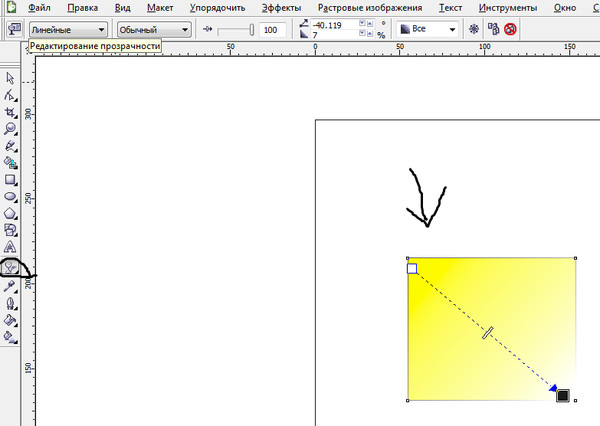This screenshot has height=426, width=600.
Task: Pick the Smart Fill tool
Action: click(x=10, y=163)
